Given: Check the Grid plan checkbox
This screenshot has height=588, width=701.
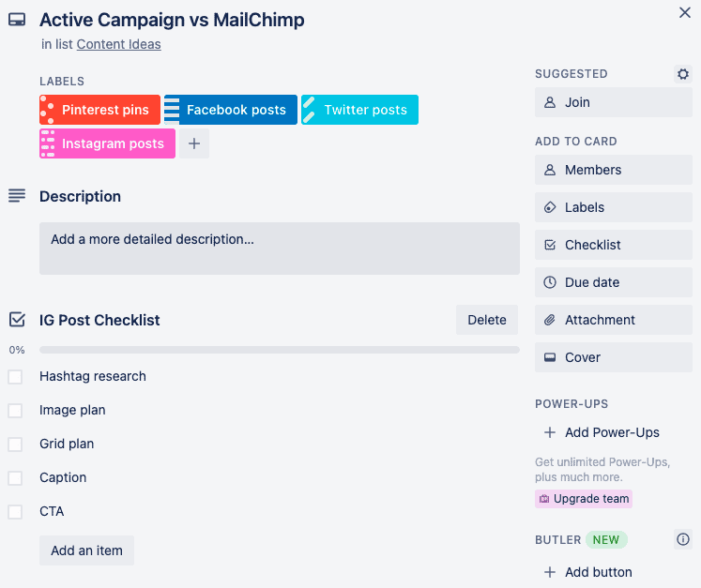Looking at the screenshot, I should pos(15,445).
